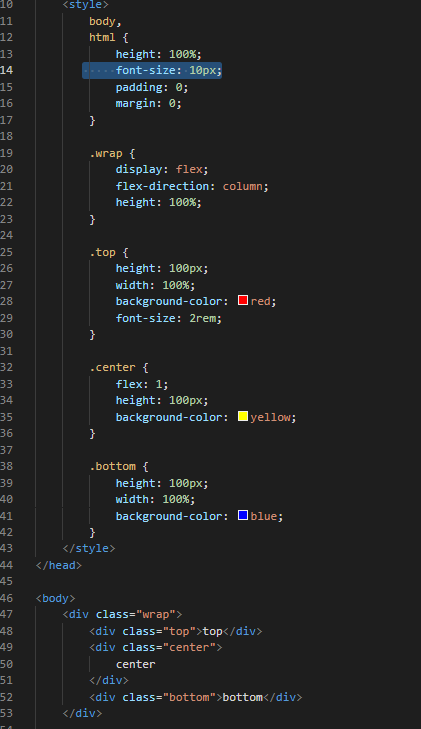Click the opening <body> tag
This screenshot has height=729, width=421.
pos(56,598)
